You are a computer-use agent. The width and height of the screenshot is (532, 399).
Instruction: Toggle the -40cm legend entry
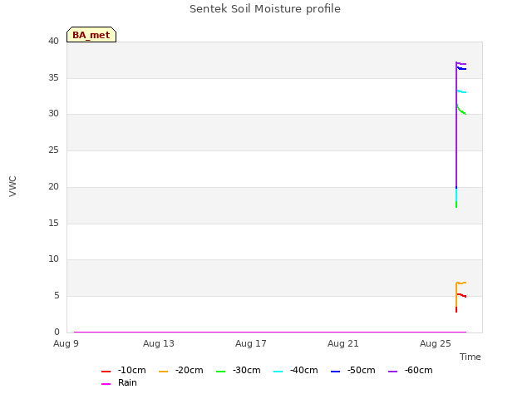click(296, 371)
